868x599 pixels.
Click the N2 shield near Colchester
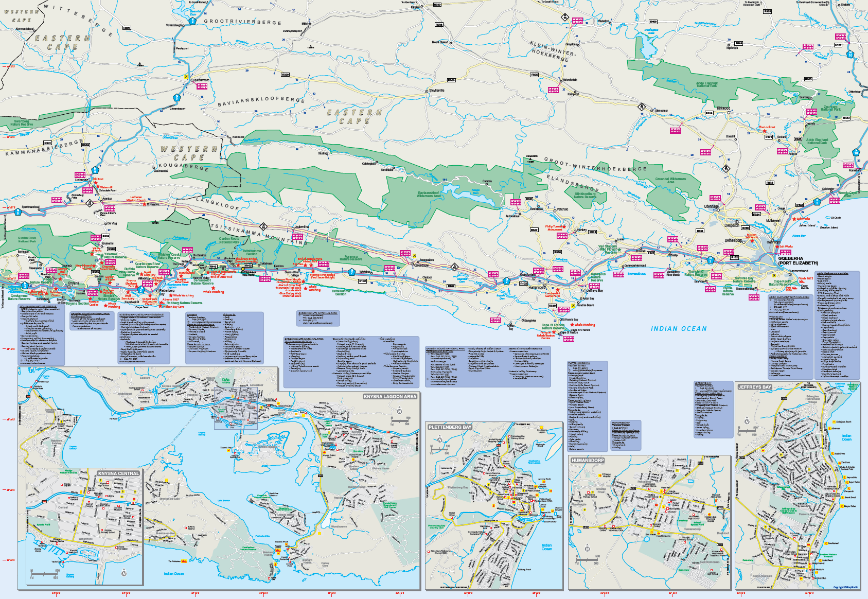point(817,201)
